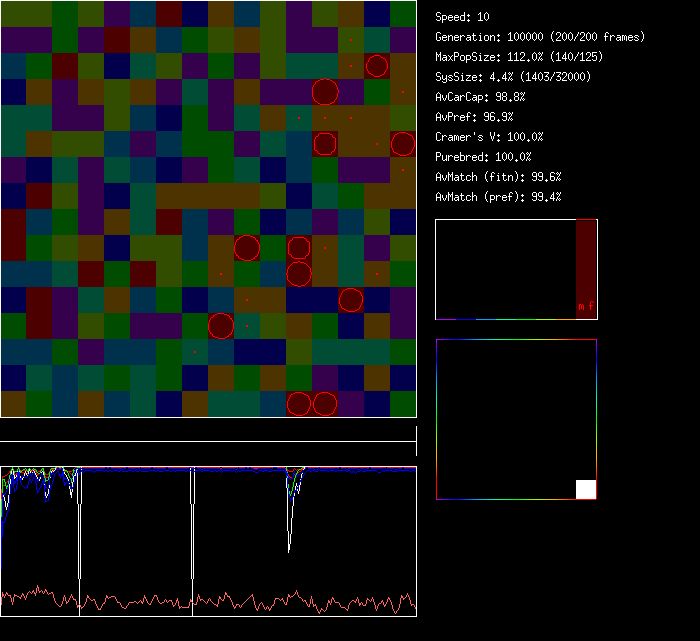Click the AvMatch (pref): 99.4% line
Image resolution: width=700 pixels, height=641 pixels.
[498, 197]
